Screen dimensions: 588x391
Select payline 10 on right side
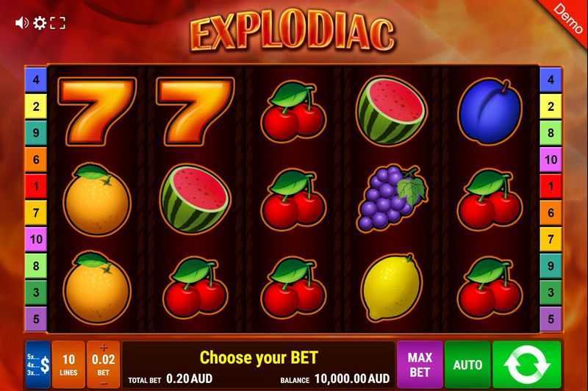tap(551, 159)
